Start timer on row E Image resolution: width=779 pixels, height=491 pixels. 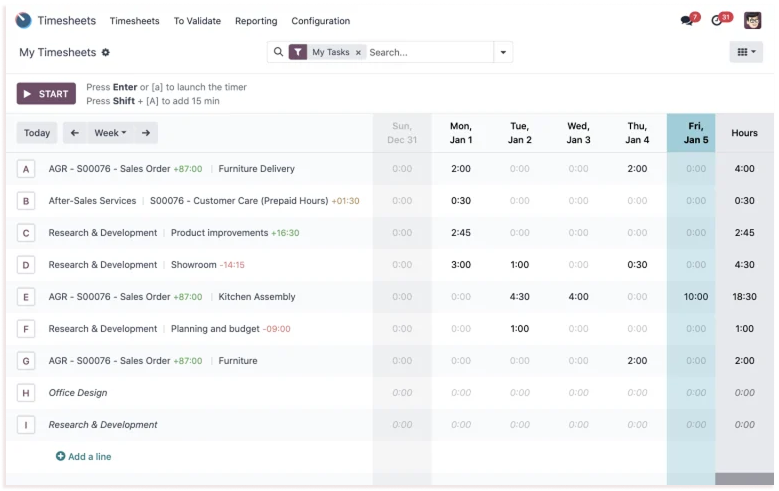[26, 297]
